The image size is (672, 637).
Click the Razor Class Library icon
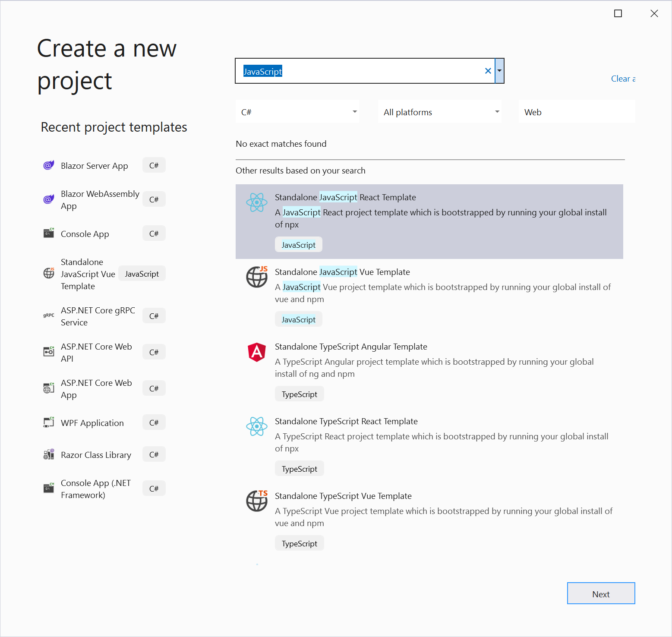pyautogui.click(x=49, y=454)
